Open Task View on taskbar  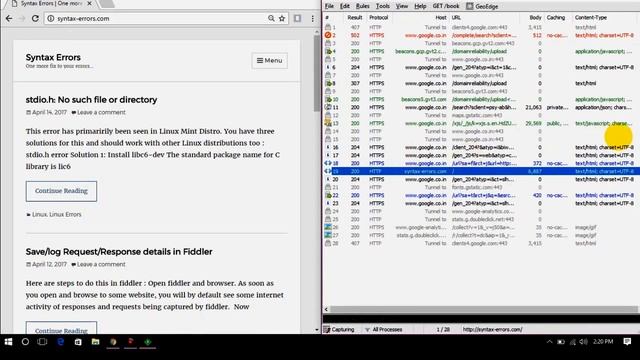click(x=42, y=342)
